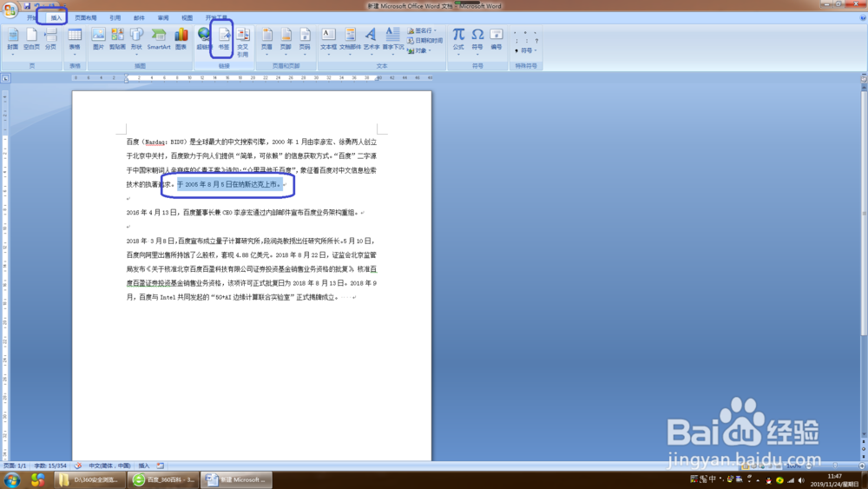Image resolution: width=868 pixels, height=489 pixels.
Task: Insert a chart (图表)
Action: tap(181, 40)
